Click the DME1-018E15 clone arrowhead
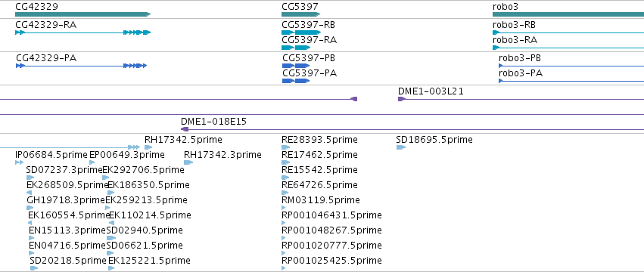The width and height of the screenshot is (644, 272). 185,129
